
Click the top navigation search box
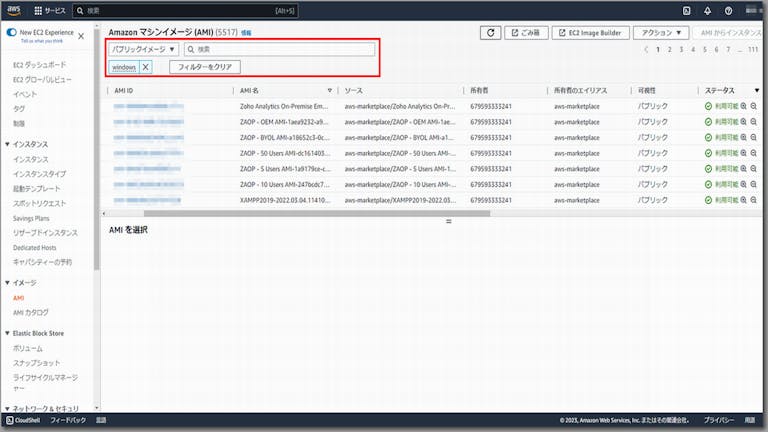point(186,11)
